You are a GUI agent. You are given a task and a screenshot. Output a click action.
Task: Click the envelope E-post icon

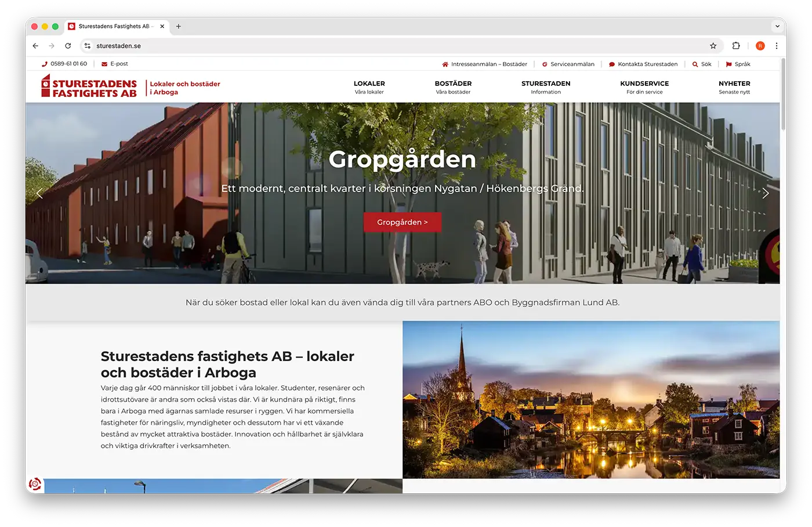point(104,64)
